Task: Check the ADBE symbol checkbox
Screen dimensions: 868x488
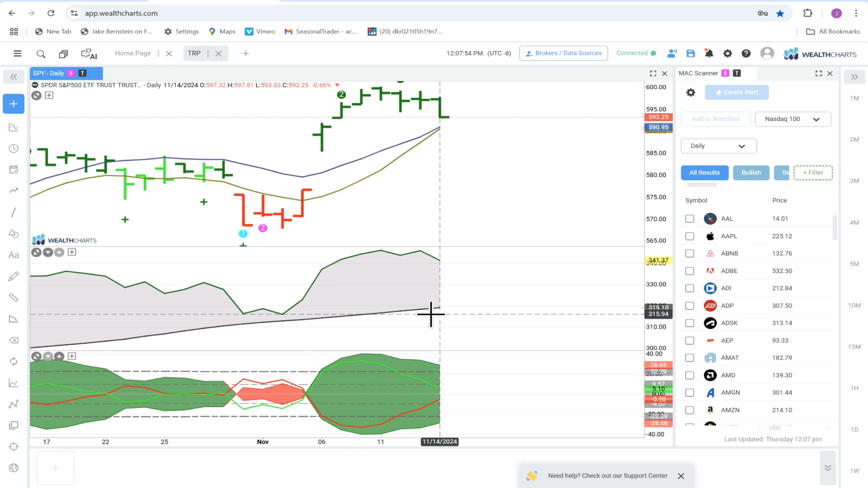Action: (689, 271)
